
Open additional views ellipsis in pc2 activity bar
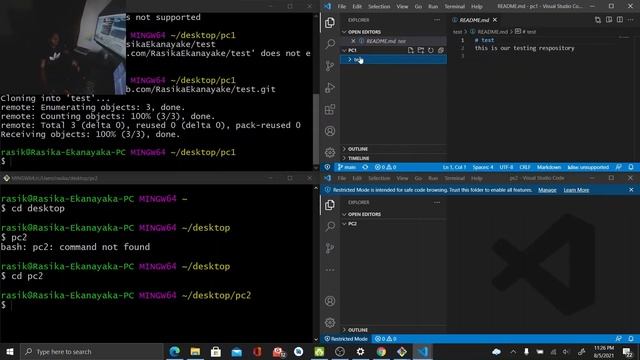pyautogui.click(x=330, y=270)
